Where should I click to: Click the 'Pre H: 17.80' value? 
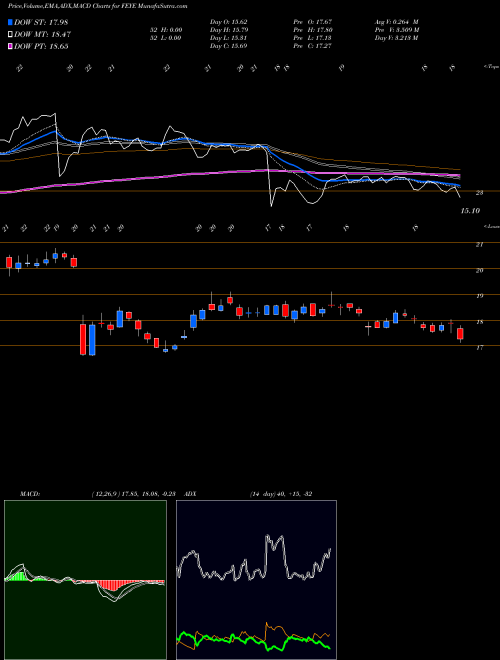(314, 30)
